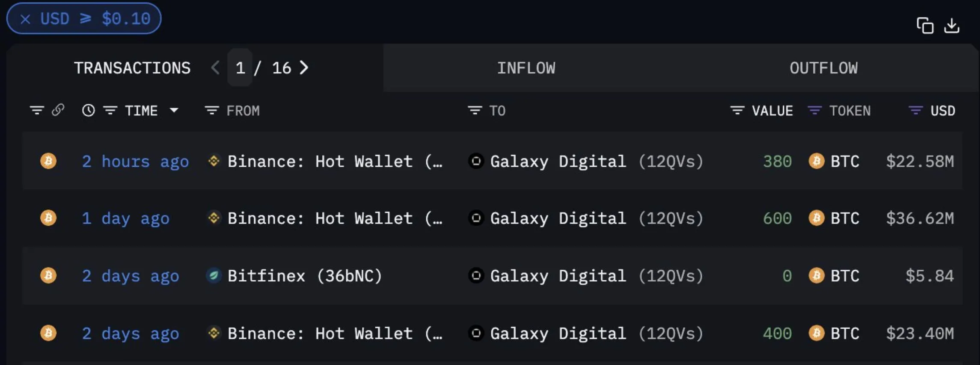
Task: Click the VALUE column filter icon
Action: pos(737,111)
